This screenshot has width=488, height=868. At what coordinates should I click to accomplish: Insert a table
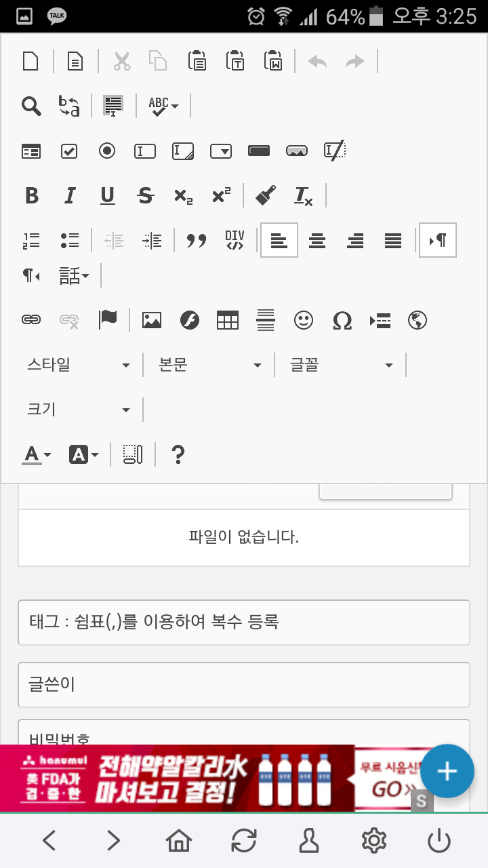click(228, 320)
